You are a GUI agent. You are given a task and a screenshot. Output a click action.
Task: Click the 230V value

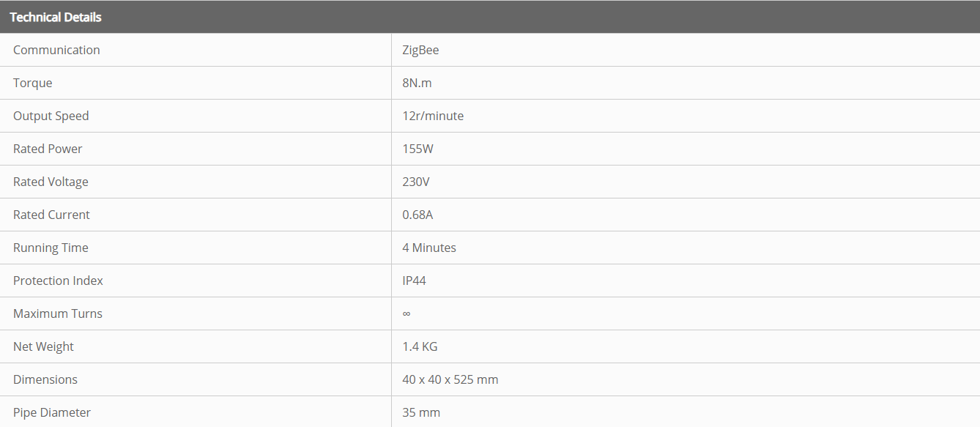click(416, 182)
